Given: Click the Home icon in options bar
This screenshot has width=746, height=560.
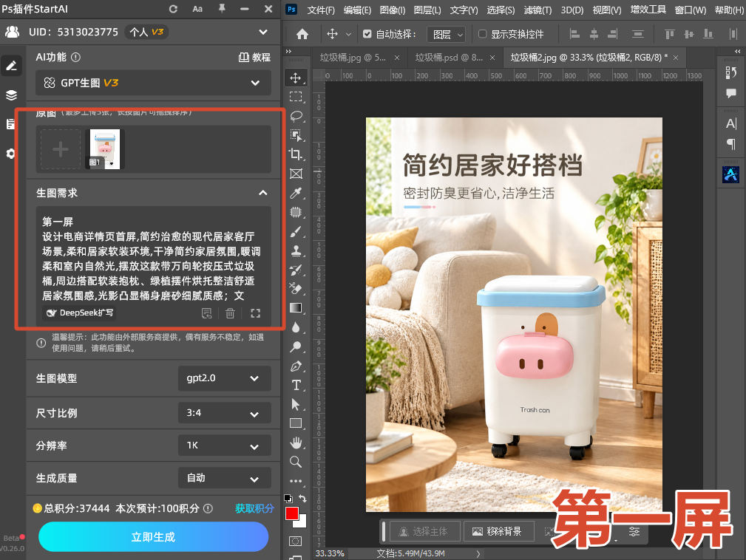Looking at the screenshot, I should point(302,34).
